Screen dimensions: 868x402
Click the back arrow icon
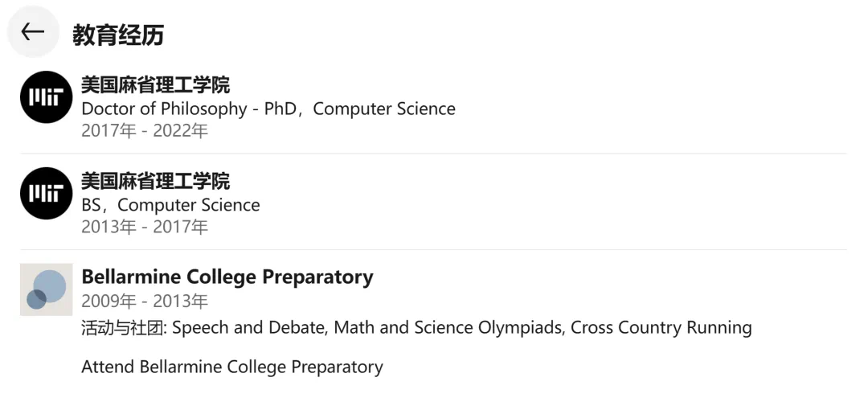[x=33, y=32]
